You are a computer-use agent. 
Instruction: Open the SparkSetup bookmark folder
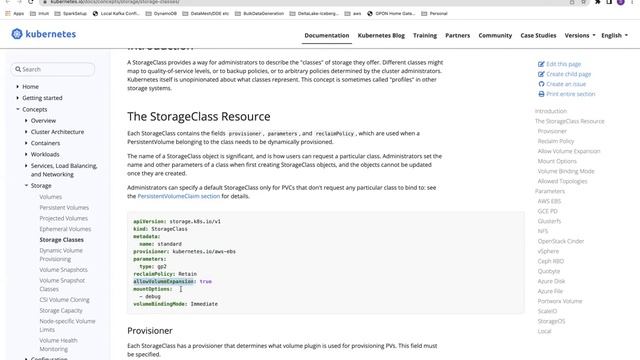tap(70, 13)
